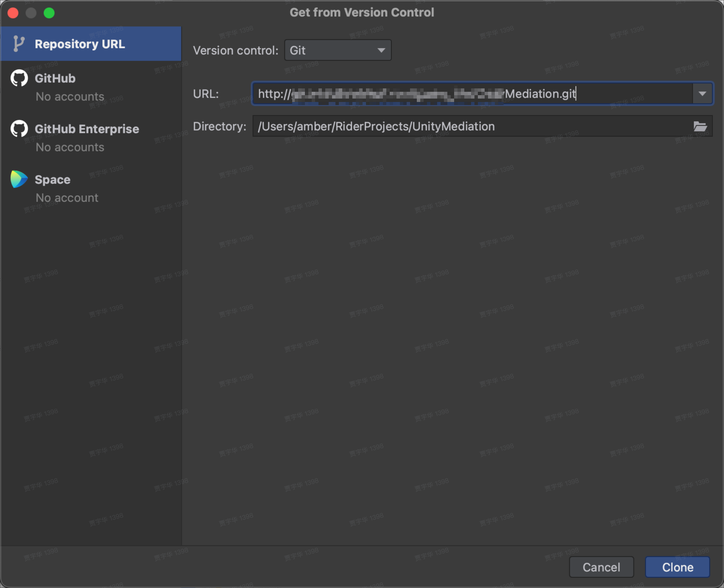The height and width of the screenshot is (588, 724).
Task: Click the GitHub octocat icon
Action: tap(19, 78)
